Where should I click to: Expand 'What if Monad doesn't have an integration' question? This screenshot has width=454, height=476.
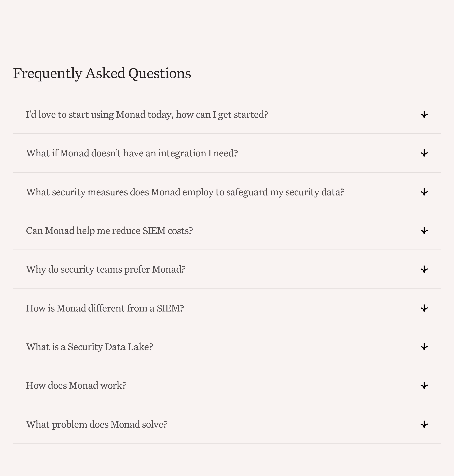pos(132,153)
